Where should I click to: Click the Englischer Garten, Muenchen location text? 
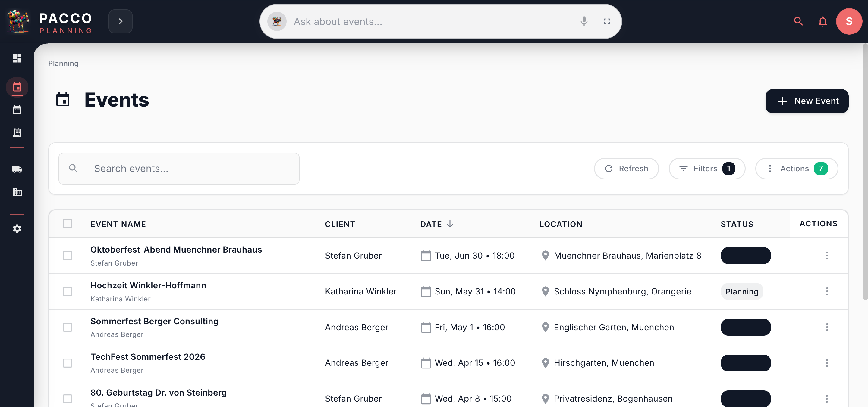click(614, 327)
